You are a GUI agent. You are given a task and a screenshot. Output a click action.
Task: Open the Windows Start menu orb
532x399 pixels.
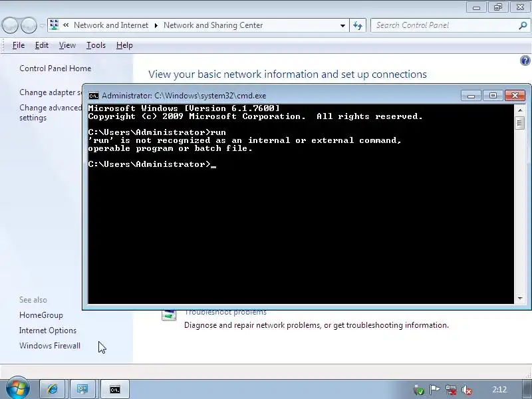pos(17,389)
